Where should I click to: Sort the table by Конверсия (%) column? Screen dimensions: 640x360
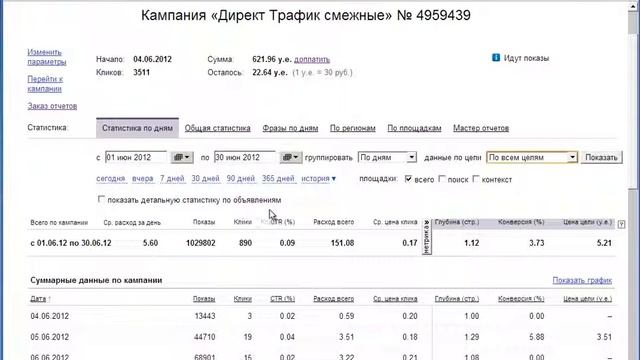(x=521, y=299)
